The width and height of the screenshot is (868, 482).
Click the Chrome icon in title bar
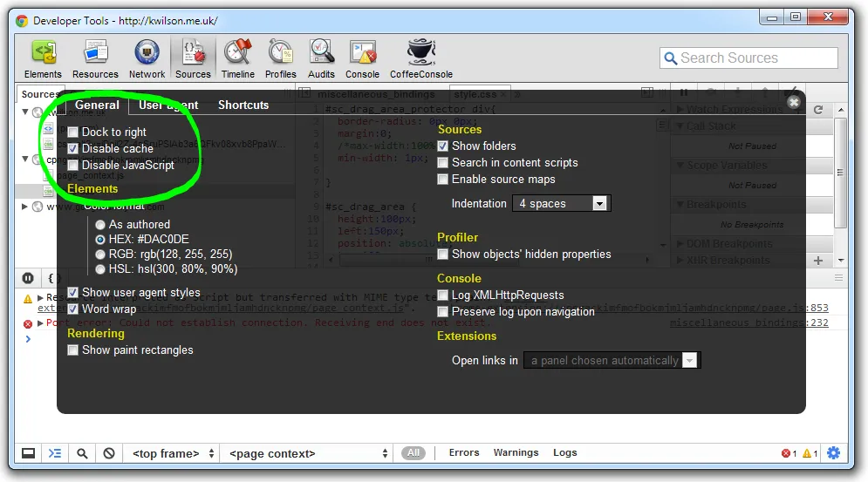[22, 21]
